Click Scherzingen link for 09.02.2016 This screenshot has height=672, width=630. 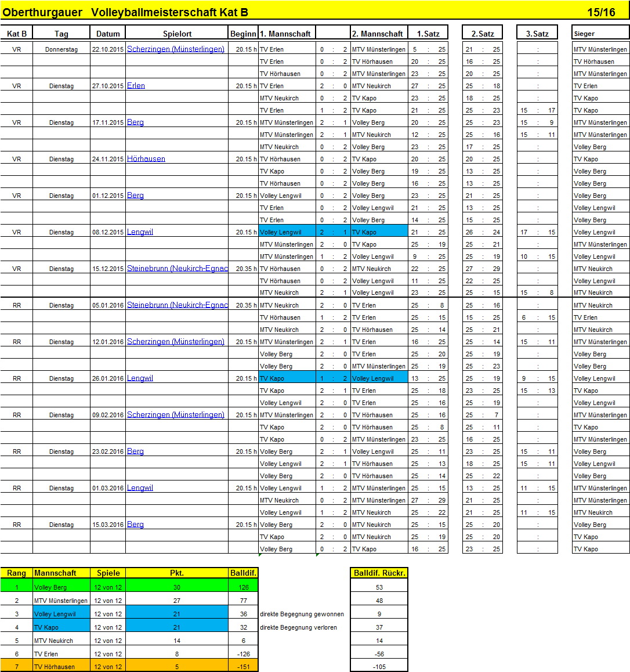pyautogui.click(x=175, y=415)
